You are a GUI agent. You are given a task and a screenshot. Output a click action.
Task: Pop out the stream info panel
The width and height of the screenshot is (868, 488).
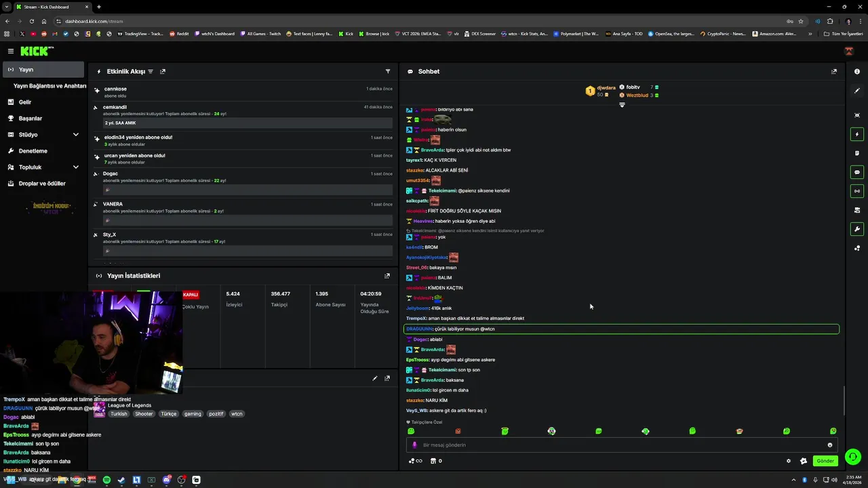387,378
